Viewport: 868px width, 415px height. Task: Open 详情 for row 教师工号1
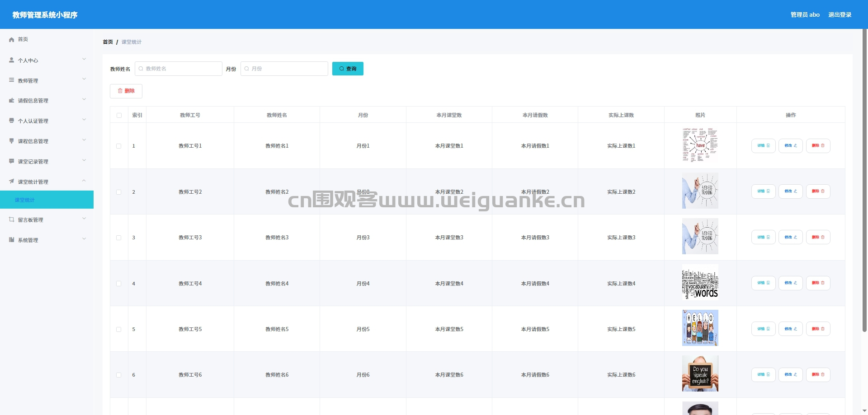[764, 146]
